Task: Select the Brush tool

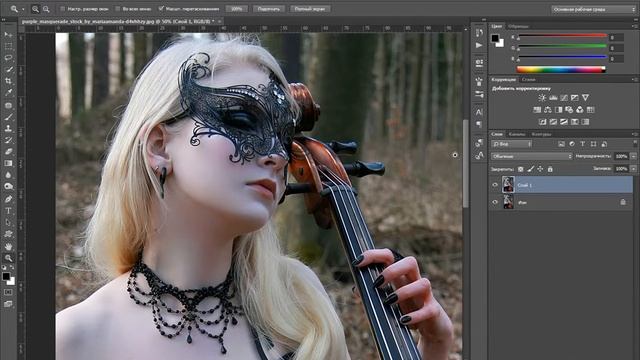Action: 8,117
